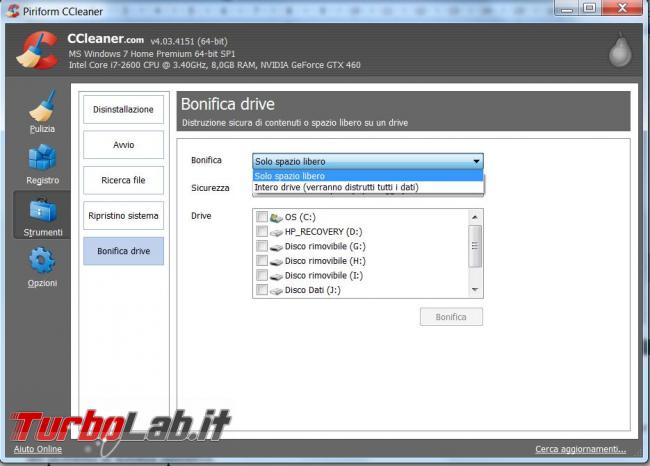
Task: Check the Disco rimovibile (I:) checkbox
Action: [262, 275]
